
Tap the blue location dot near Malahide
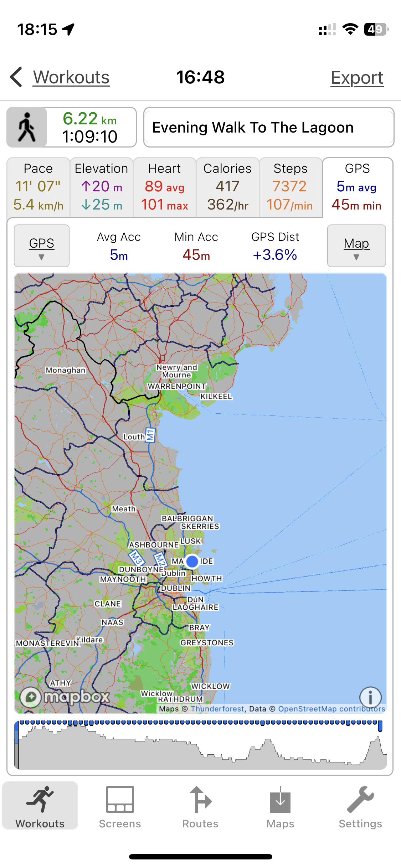[x=192, y=561]
